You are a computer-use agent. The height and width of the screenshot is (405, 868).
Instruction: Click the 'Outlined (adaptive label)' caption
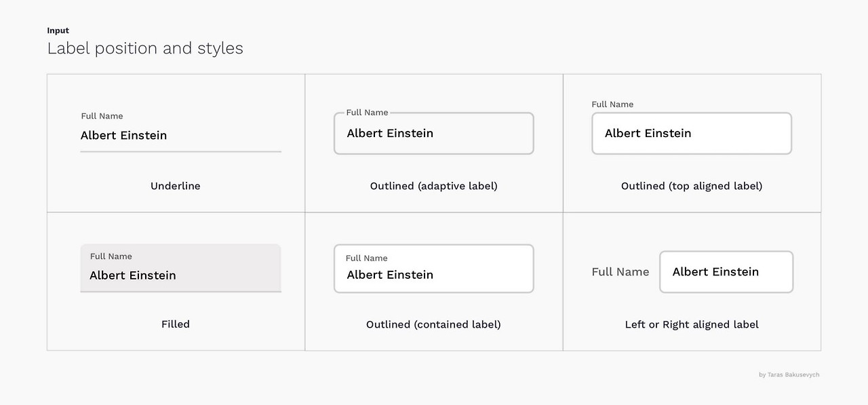pos(433,185)
